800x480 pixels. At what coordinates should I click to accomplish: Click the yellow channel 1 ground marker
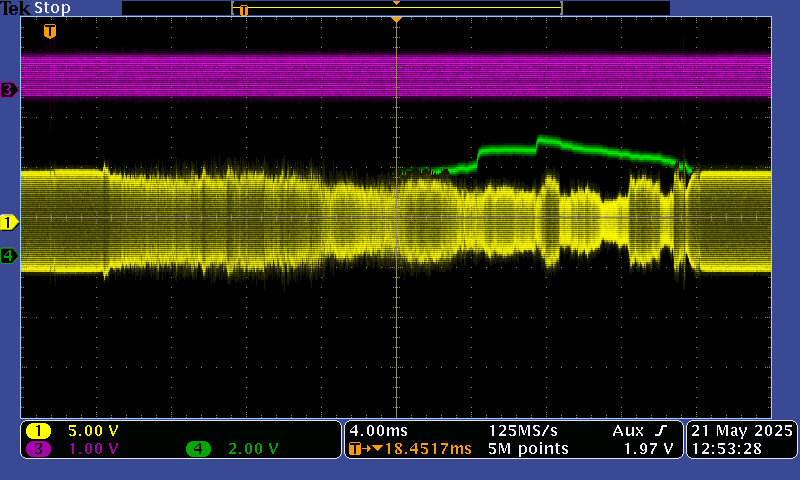(9, 222)
